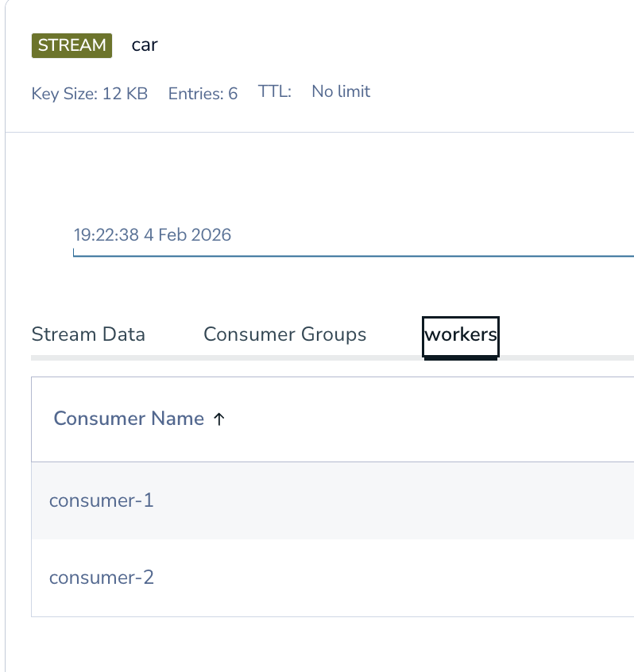The image size is (634, 672).
Task: Open the consumer-1 entry
Action: click(102, 500)
